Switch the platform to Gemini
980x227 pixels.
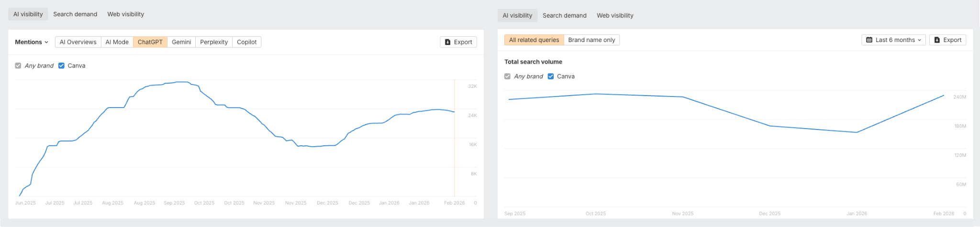click(181, 42)
